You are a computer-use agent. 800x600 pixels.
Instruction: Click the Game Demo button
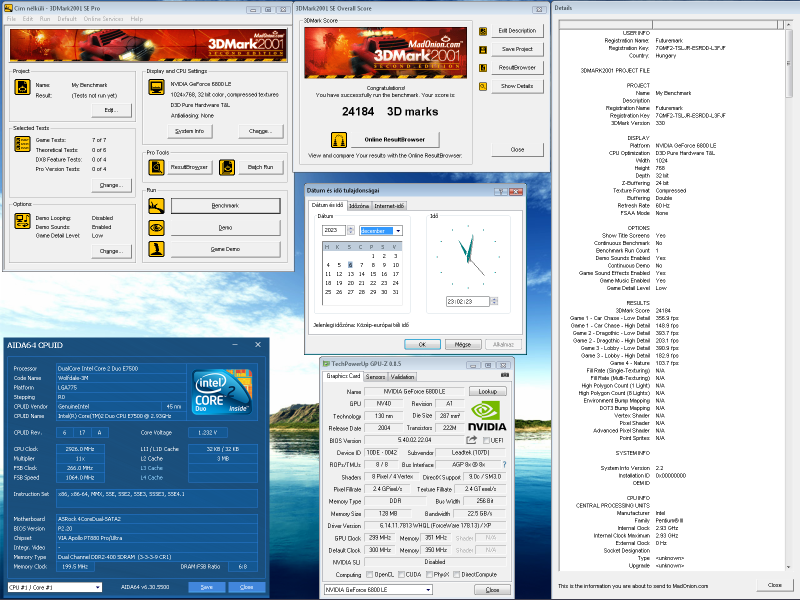coord(225,249)
